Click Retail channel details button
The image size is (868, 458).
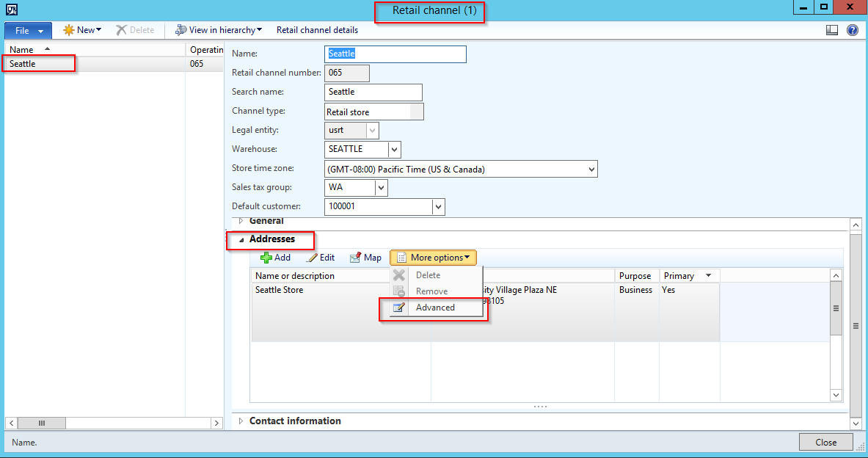(317, 30)
